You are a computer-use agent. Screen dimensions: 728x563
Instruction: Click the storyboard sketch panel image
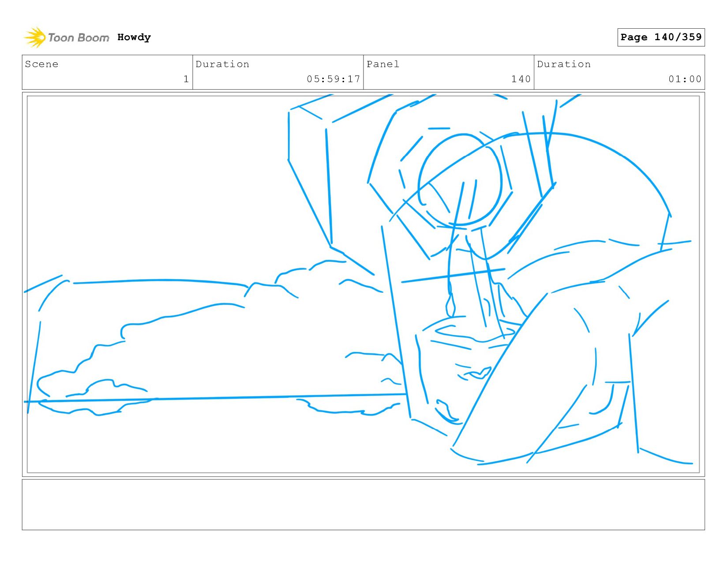coord(363,284)
